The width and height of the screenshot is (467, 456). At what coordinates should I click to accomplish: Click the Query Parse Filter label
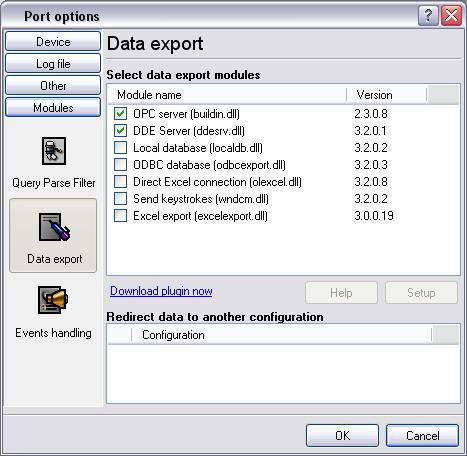click(x=54, y=183)
